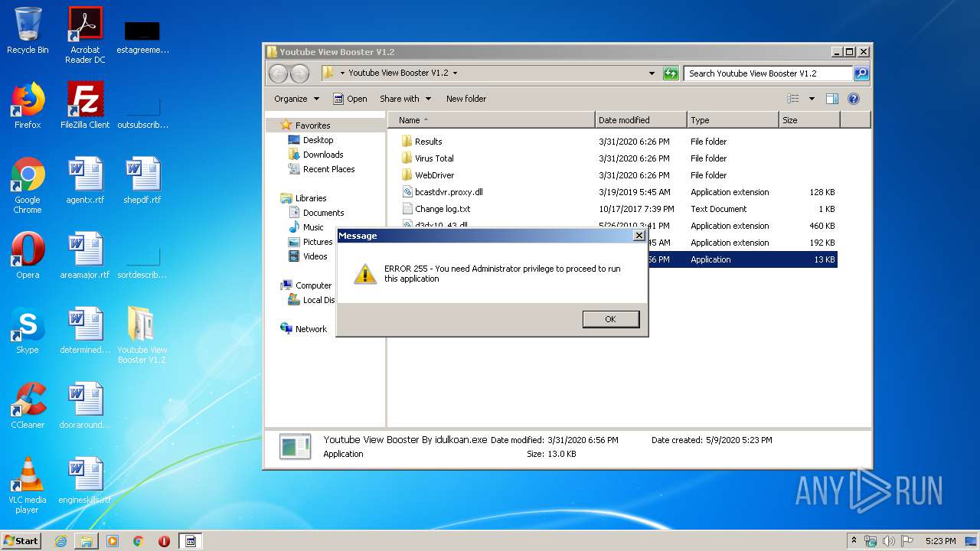The width and height of the screenshot is (980, 551).
Task: Click the Explorer Forward navigation arrow
Action: [300, 73]
